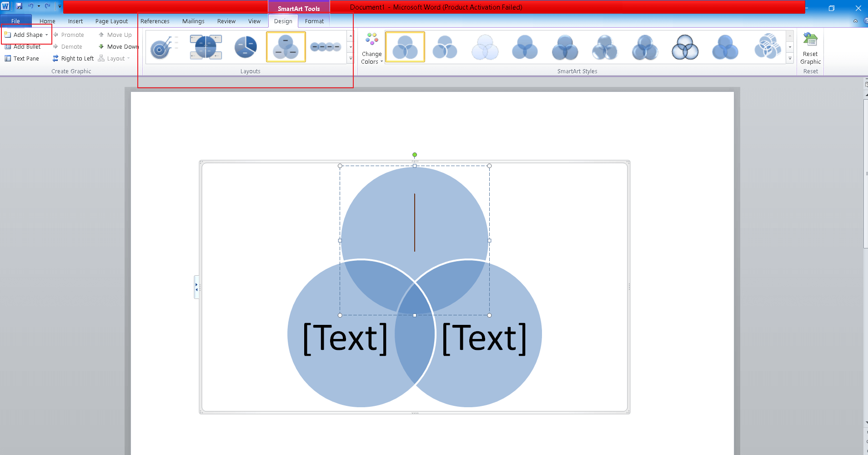Switch to the Format tab
This screenshot has width=868, height=455.
coord(314,21)
